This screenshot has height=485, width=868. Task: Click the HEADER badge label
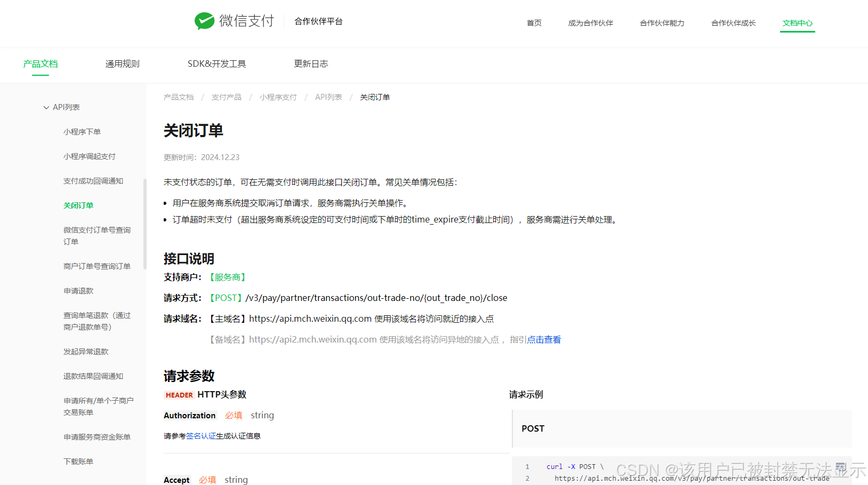click(x=179, y=395)
